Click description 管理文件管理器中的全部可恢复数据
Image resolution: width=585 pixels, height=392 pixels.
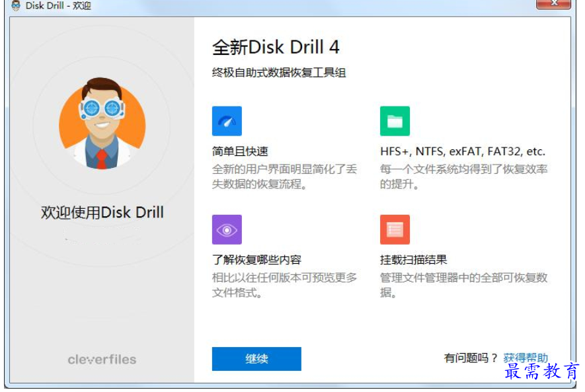click(463, 285)
